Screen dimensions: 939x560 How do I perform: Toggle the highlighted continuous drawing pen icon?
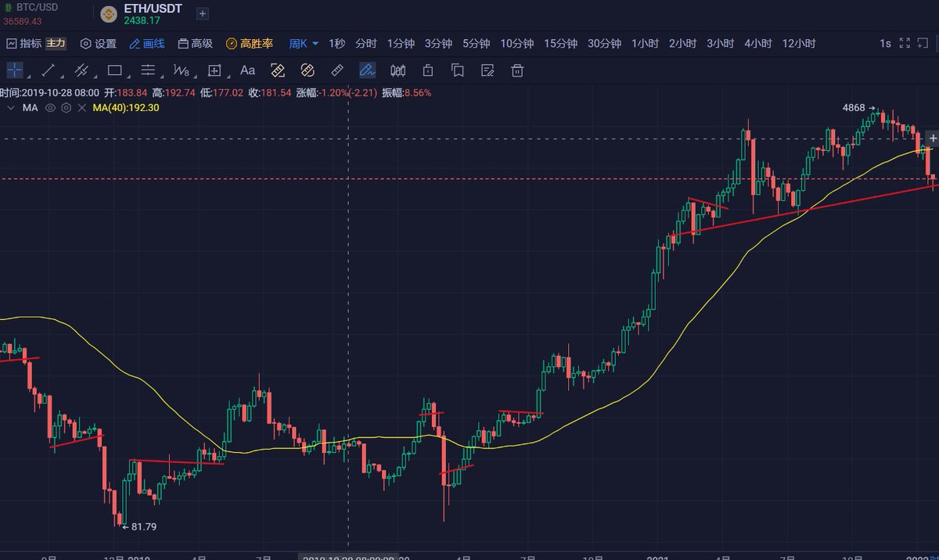click(x=367, y=70)
